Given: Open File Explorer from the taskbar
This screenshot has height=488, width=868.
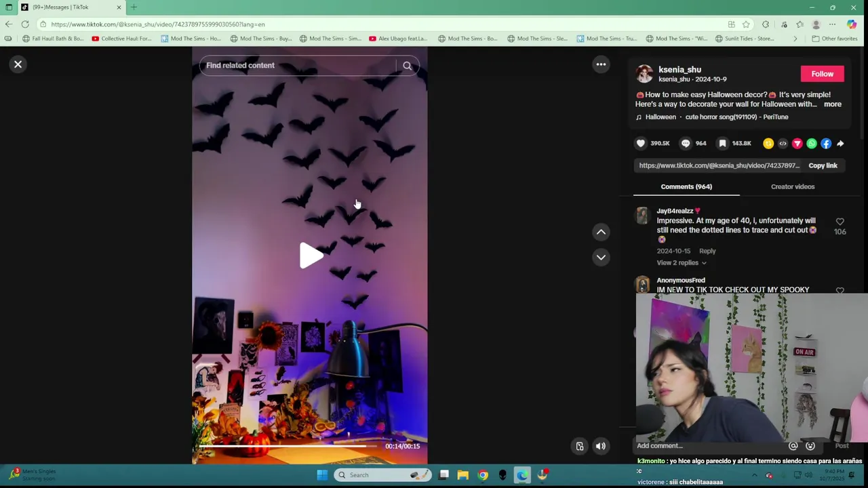Looking at the screenshot, I should coord(462,475).
